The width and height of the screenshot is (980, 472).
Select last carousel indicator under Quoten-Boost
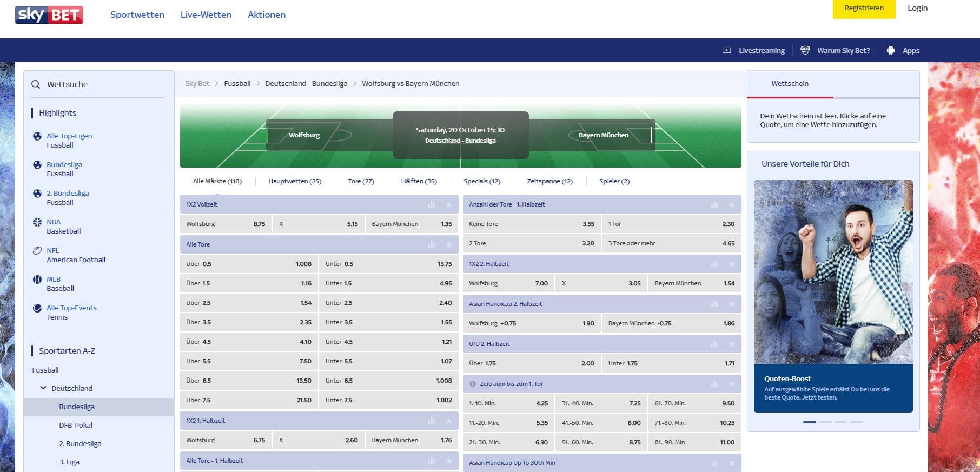click(x=856, y=422)
